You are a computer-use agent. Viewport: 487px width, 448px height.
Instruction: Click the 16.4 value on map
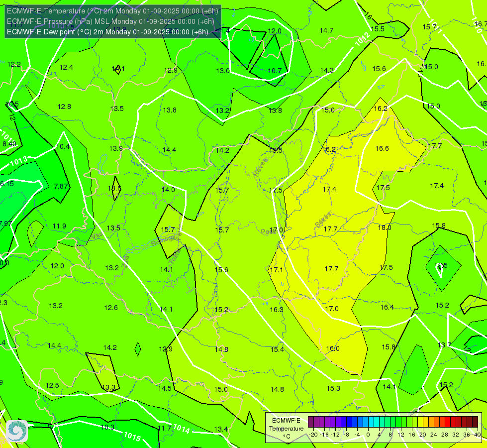tap(388, 307)
